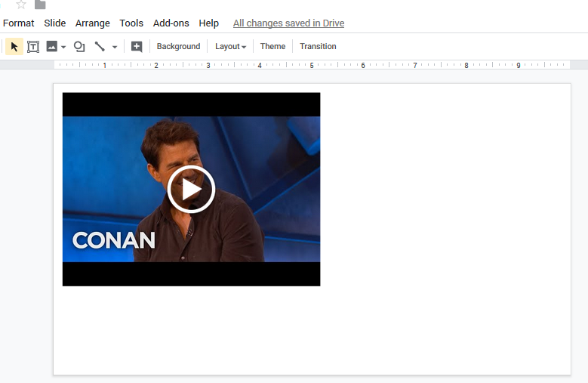Play the embedded CONAN video
This screenshot has height=383, width=588.
pos(191,190)
